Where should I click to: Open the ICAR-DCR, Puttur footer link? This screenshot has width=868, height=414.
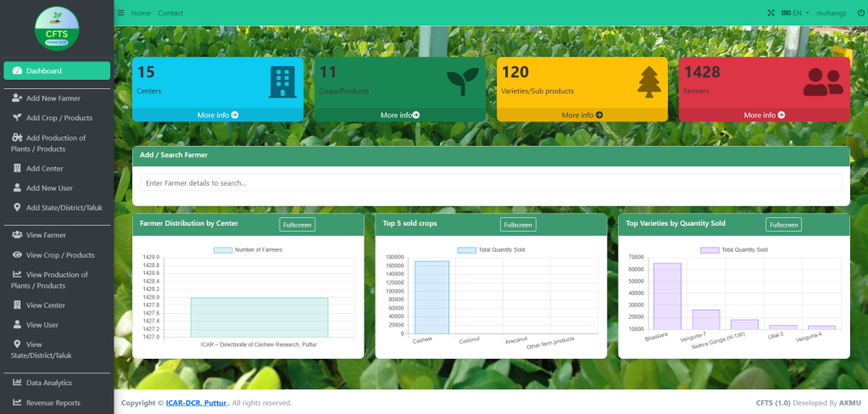click(197, 403)
